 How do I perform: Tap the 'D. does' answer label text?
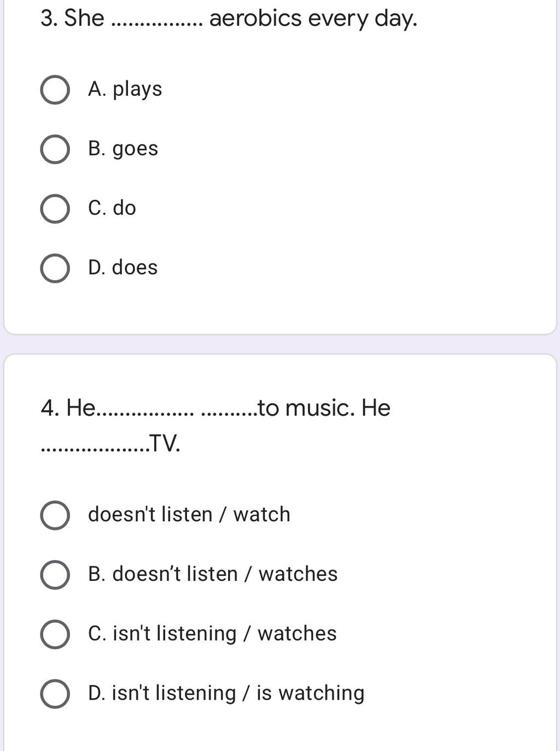[123, 267]
